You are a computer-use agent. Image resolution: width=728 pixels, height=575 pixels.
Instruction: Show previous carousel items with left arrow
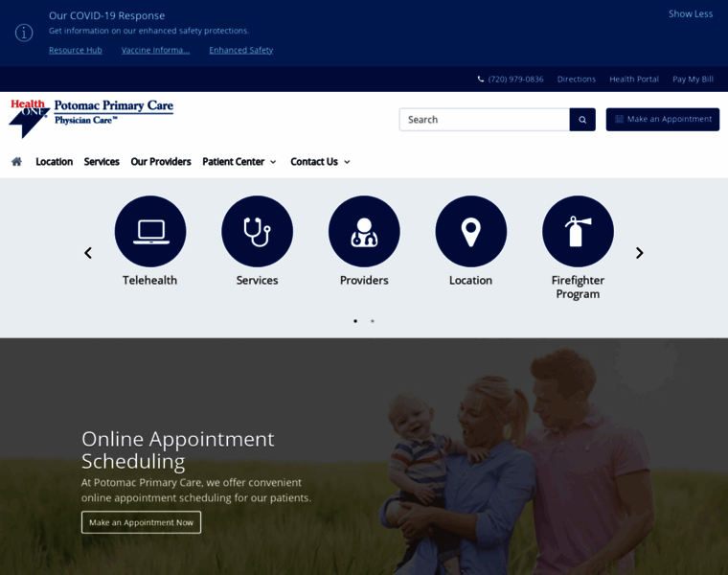click(88, 253)
